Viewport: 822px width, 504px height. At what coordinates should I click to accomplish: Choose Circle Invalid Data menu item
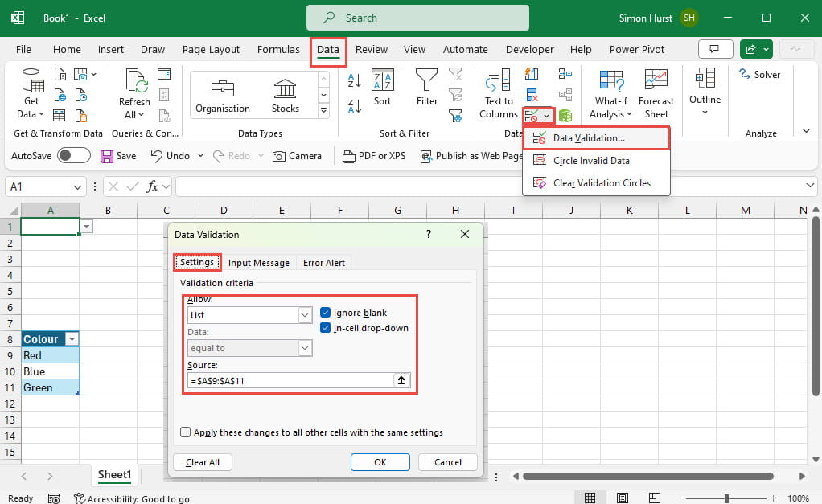[x=590, y=161]
